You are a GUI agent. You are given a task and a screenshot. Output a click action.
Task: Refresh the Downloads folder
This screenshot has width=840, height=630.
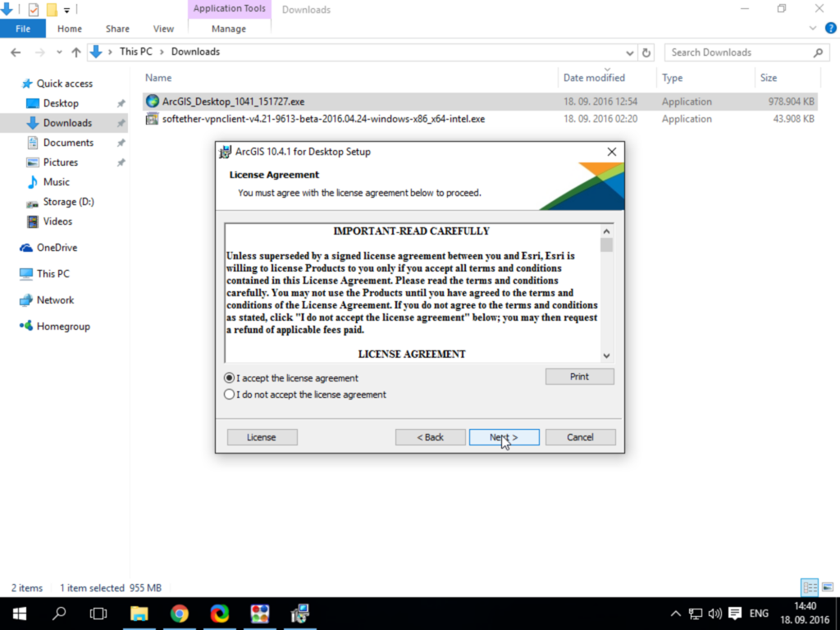tap(646, 52)
